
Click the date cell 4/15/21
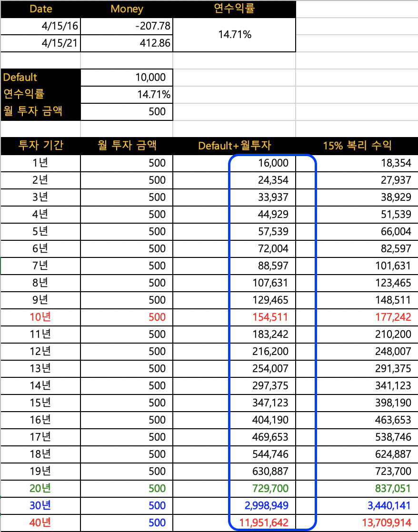pos(41,43)
